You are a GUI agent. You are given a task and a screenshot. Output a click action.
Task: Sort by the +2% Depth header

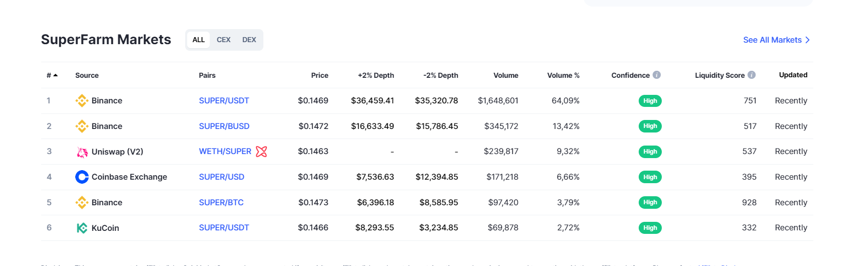[x=376, y=75]
